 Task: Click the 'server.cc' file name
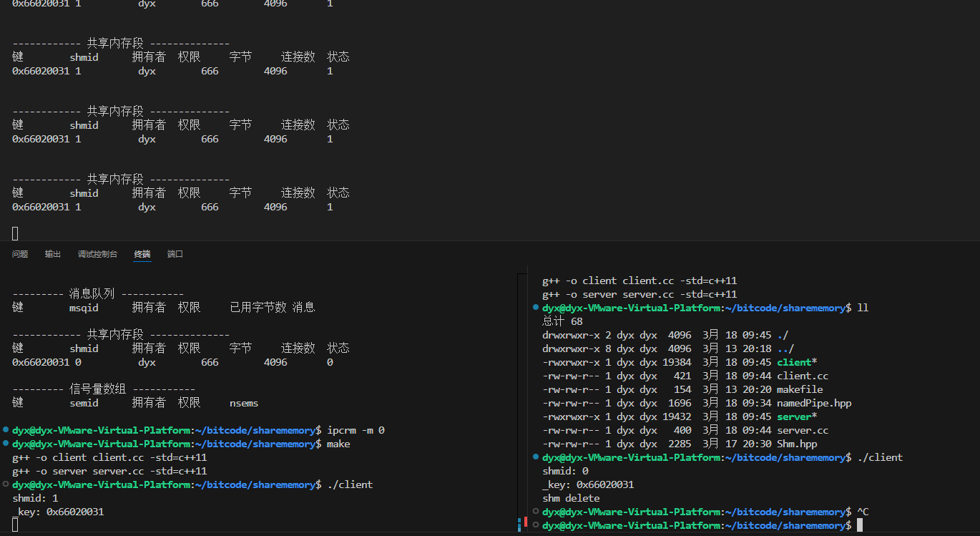click(x=803, y=430)
